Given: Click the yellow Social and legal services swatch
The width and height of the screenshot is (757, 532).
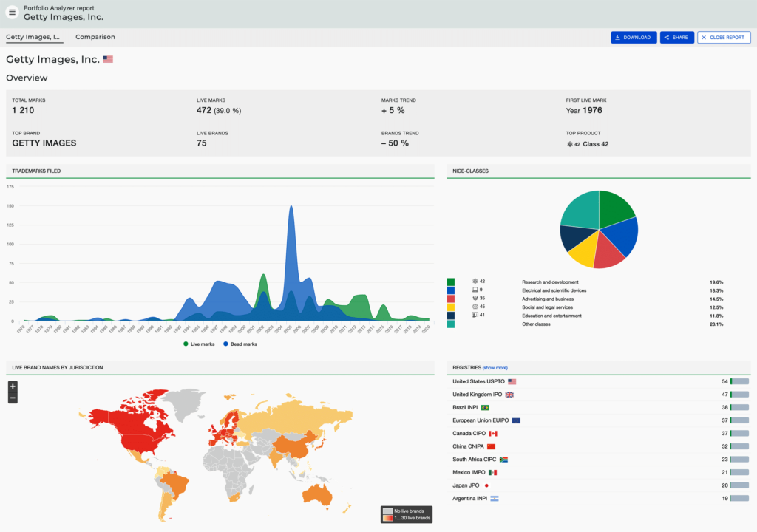Looking at the screenshot, I should tap(451, 307).
